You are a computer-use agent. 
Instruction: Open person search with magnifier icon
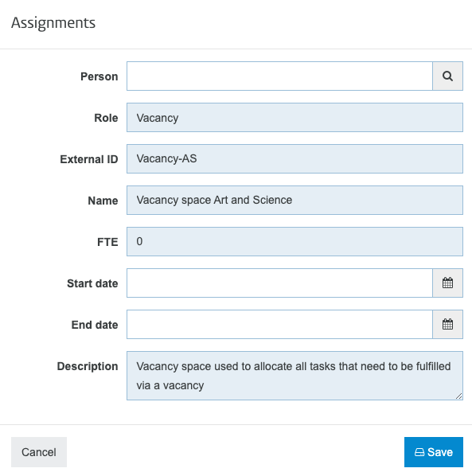(447, 76)
